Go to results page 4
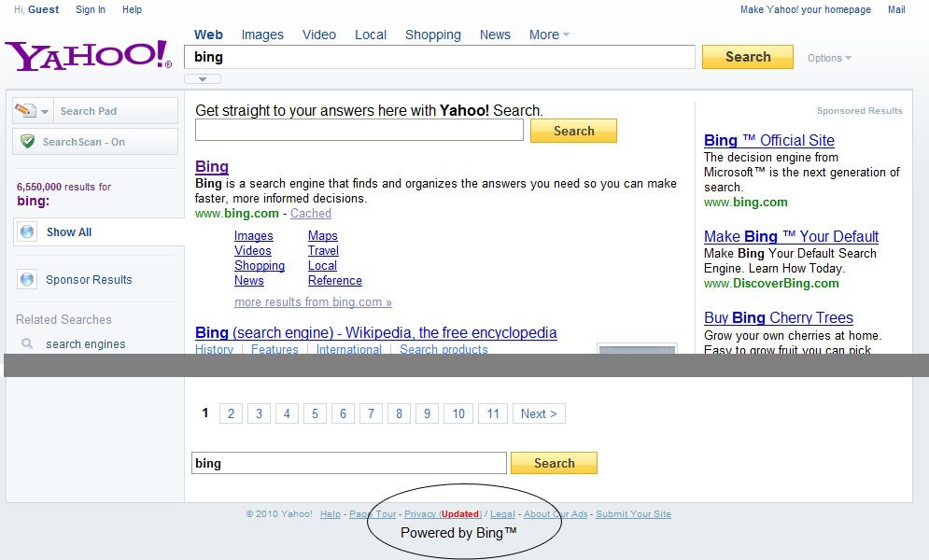This screenshot has height=560, width=929. click(287, 413)
